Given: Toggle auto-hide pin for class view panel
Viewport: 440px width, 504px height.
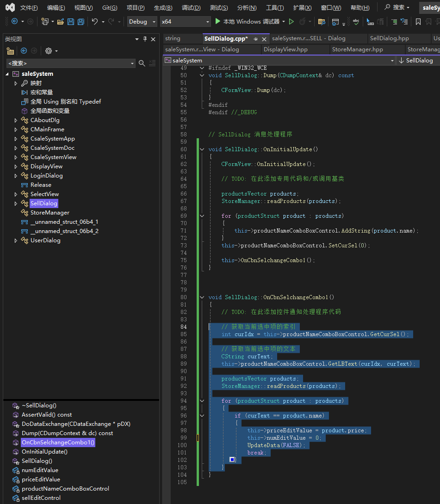Looking at the screenshot, I should (x=145, y=39).
